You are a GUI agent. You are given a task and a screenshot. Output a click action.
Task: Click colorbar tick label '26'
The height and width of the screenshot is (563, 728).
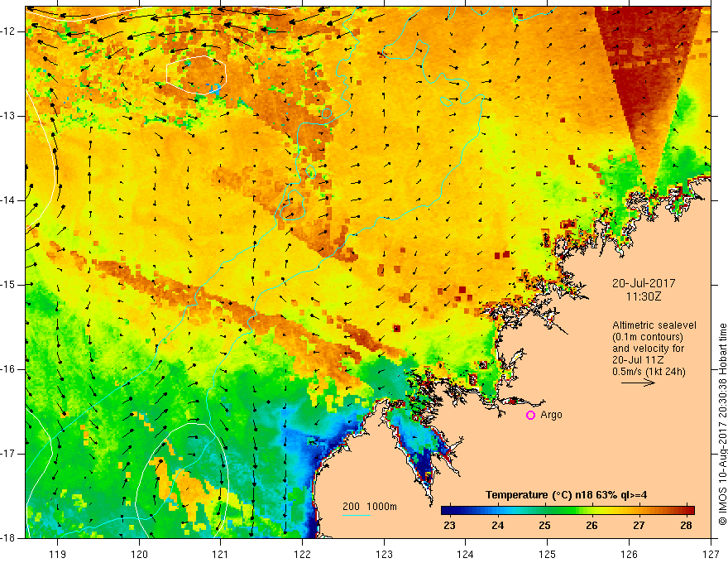point(591,526)
